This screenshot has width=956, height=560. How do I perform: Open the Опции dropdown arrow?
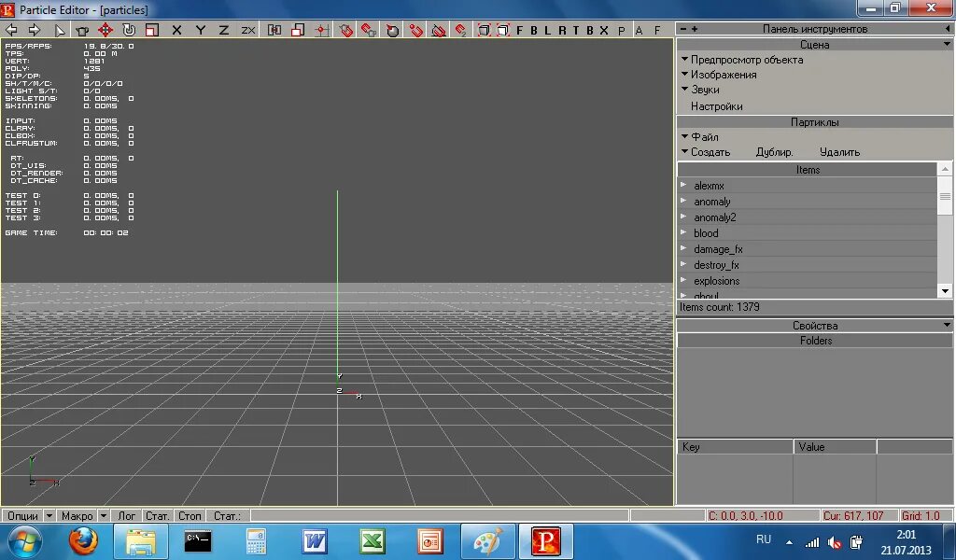pos(49,515)
